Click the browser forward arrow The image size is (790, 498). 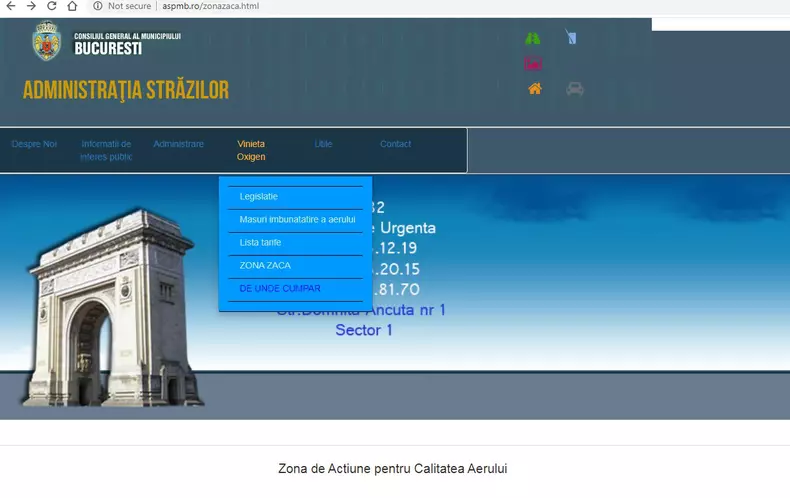coord(31,6)
